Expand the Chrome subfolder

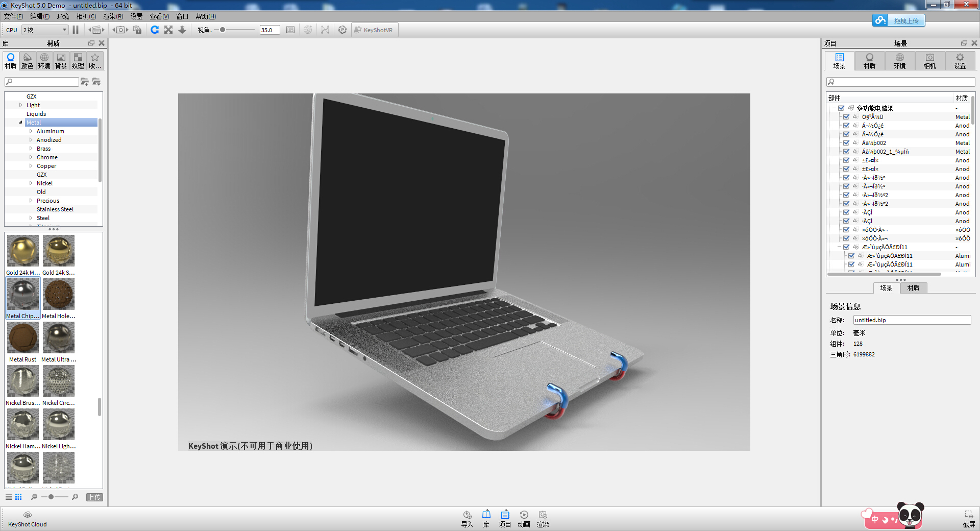pyautogui.click(x=31, y=157)
